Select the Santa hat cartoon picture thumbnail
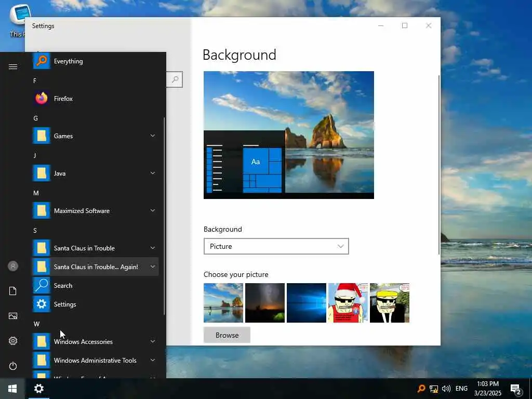This screenshot has height=399, width=532. (348, 303)
